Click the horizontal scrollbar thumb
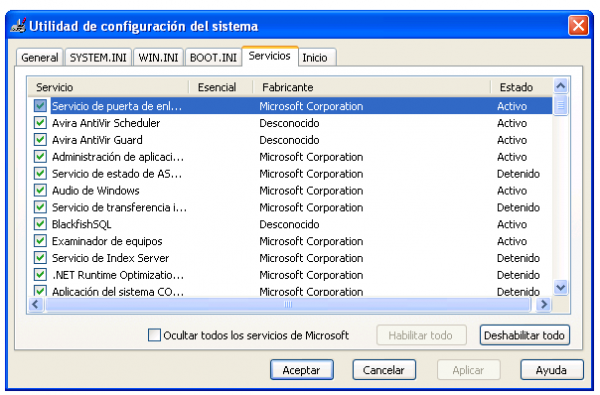Screen dimensions: 600x395 [288, 305]
